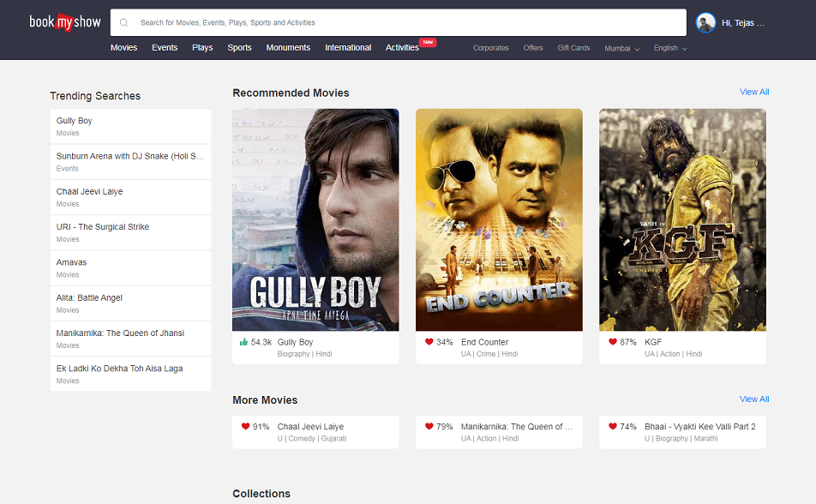Open the Gully Boy movie poster
816x504 pixels.
[315, 219]
